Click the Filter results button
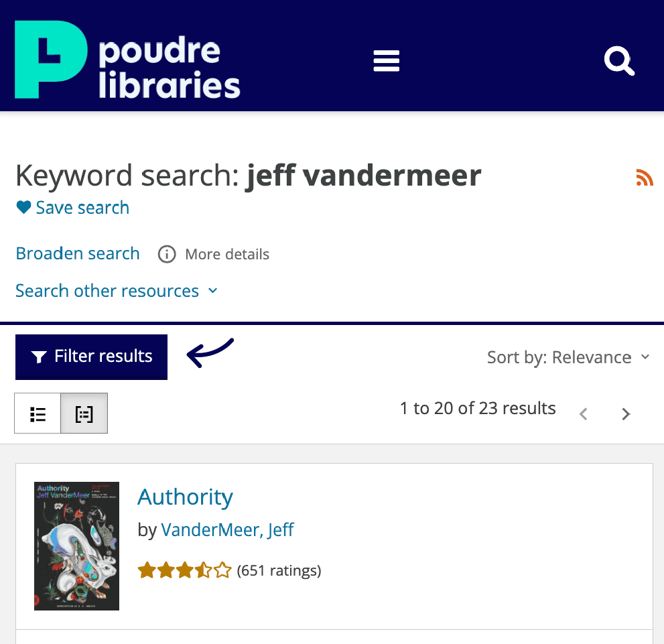Viewport: 664px width, 644px height. [91, 357]
